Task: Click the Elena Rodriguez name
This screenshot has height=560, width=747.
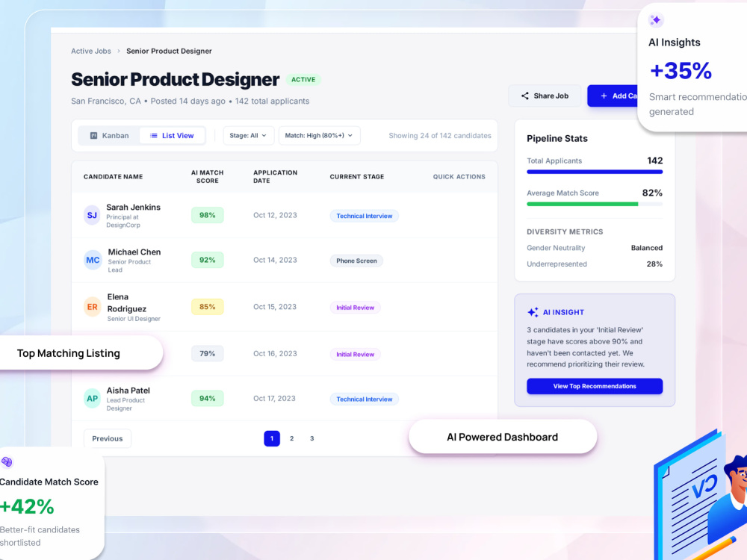Action: pyautogui.click(x=127, y=303)
